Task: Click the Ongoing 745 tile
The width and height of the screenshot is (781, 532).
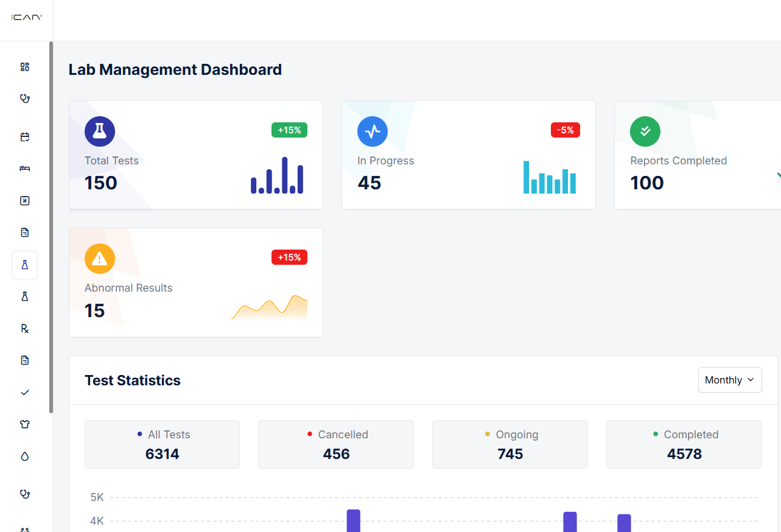Action: [510, 444]
